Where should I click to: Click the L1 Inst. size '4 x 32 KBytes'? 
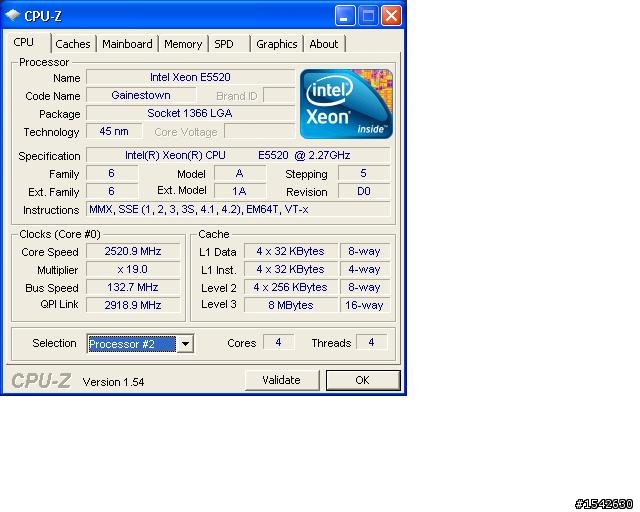291,269
